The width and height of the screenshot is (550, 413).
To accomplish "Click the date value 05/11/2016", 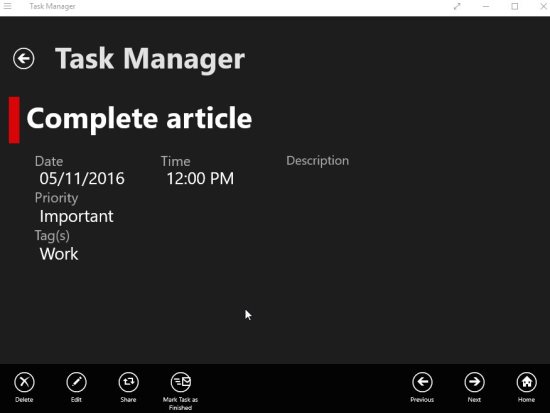I will point(82,179).
